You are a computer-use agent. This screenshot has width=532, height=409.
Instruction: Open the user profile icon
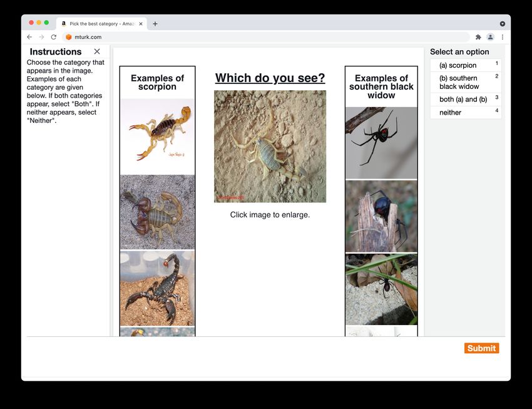point(490,37)
